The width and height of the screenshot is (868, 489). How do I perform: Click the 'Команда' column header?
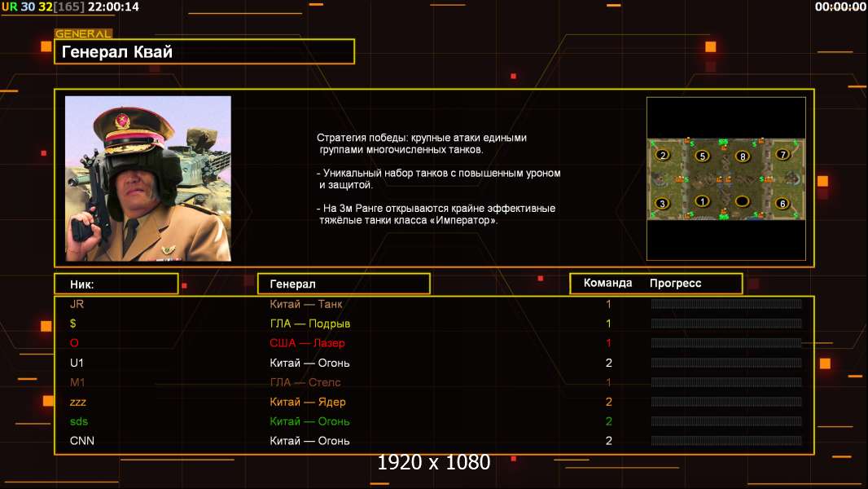click(607, 283)
